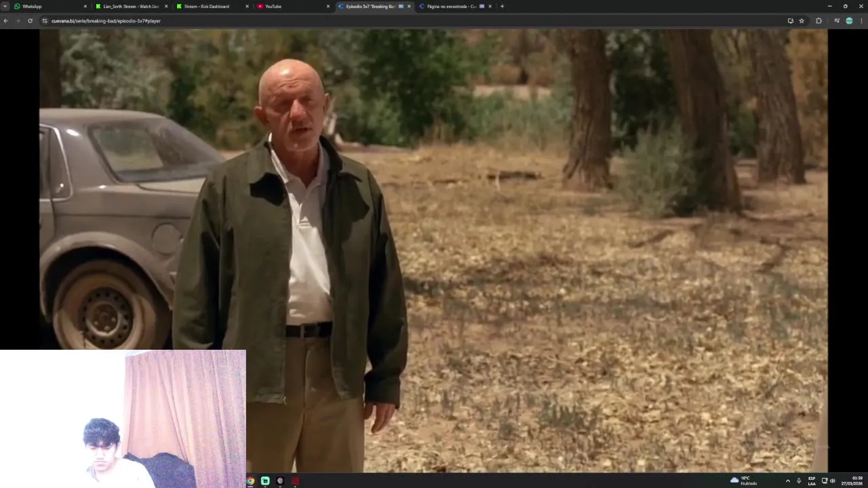This screenshot has height=488, width=868.
Task: Switch to the WhatsApp tab
Action: tap(51, 6)
